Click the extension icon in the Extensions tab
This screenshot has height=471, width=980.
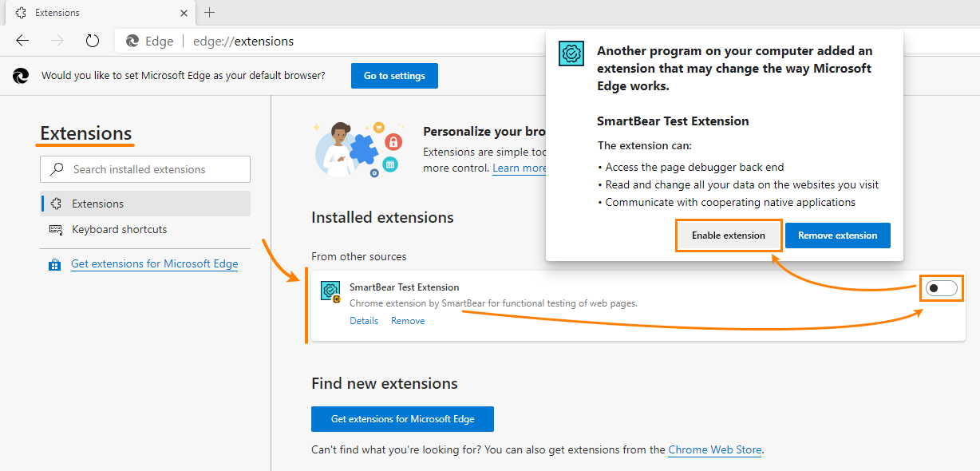(22, 12)
